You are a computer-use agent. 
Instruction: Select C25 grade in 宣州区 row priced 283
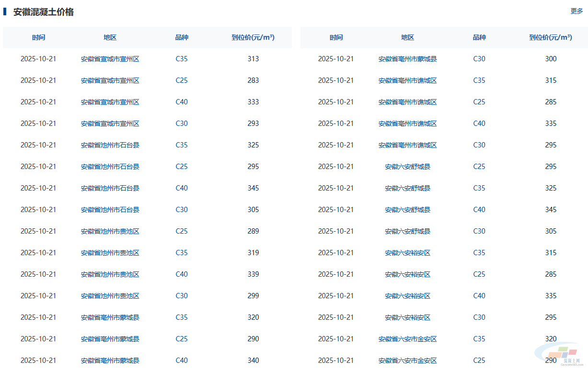[182, 80]
